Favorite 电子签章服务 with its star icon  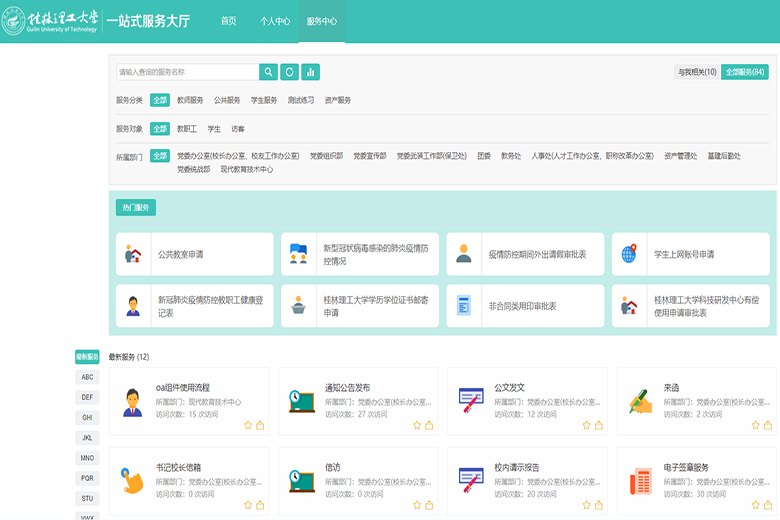coord(756,505)
